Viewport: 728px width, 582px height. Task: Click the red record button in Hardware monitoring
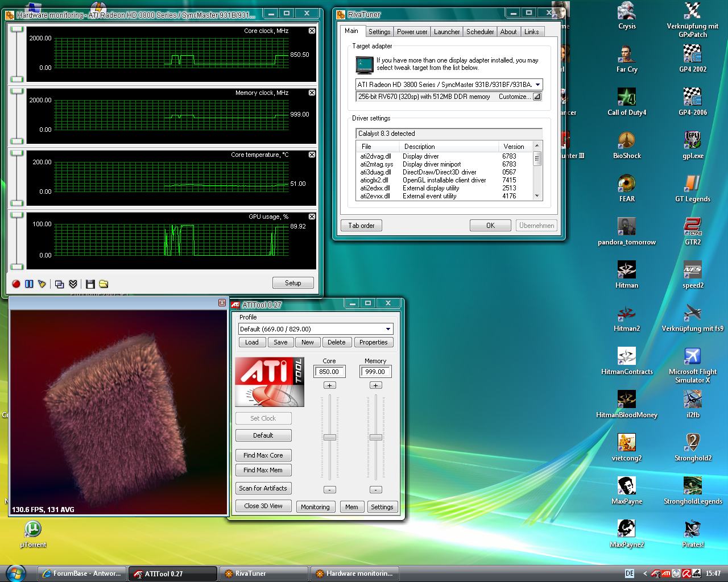(16, 284)
